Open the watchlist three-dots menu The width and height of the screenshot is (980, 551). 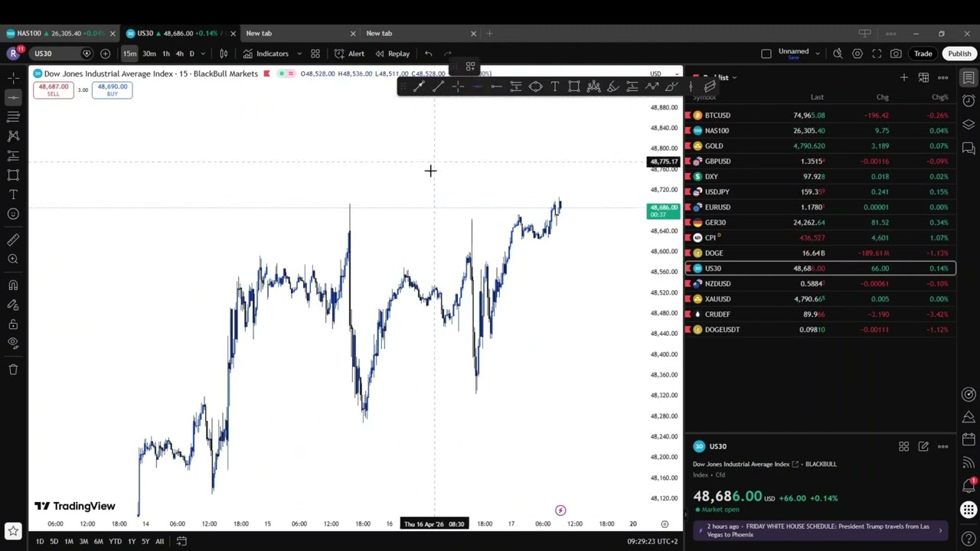[x=943, y=77]
